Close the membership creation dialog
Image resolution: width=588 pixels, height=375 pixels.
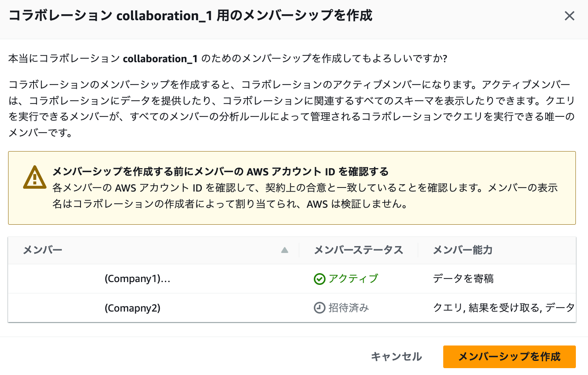tap(569, 16)
